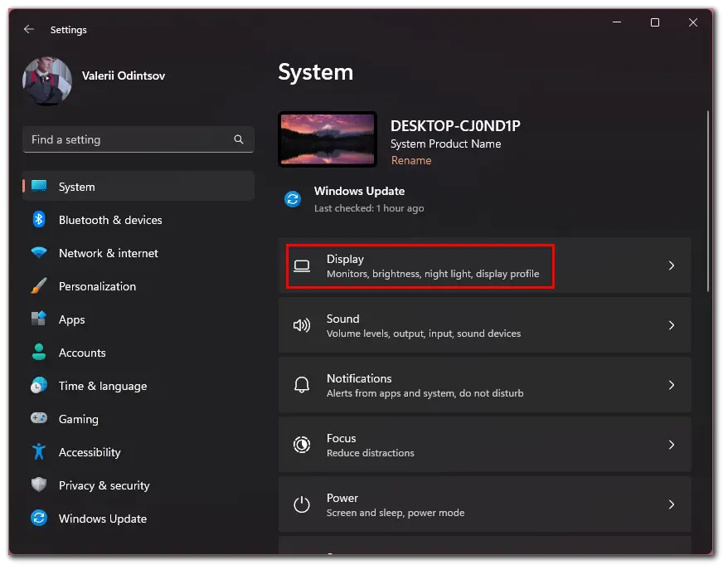Click the System monitor icon in sidebar

(x=39, y=187)
